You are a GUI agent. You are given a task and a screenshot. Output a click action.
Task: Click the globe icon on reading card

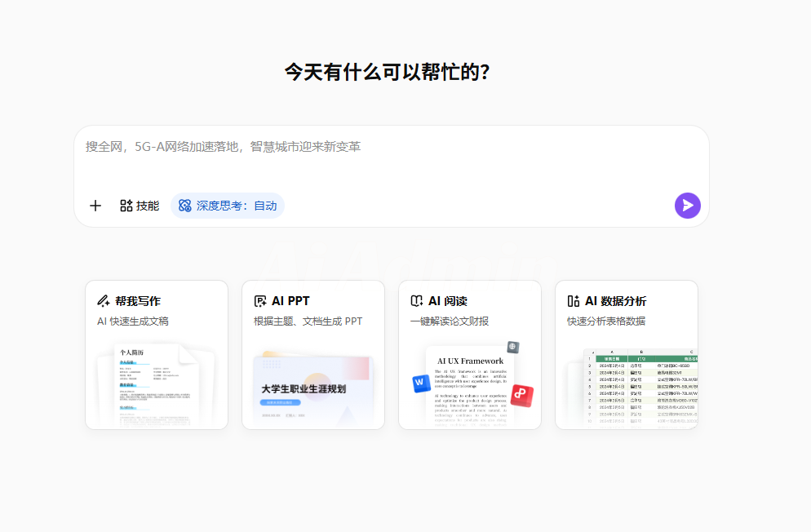(512, 348)
